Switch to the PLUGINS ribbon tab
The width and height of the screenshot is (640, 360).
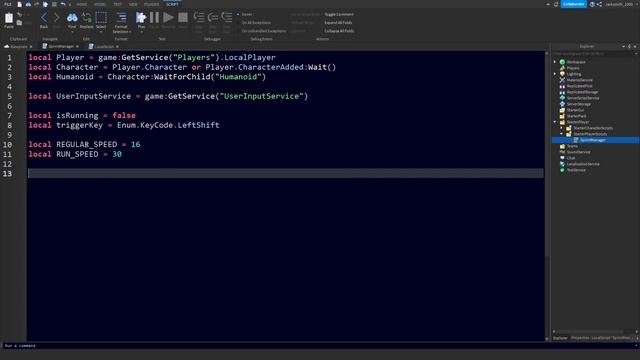click(151, 4)
